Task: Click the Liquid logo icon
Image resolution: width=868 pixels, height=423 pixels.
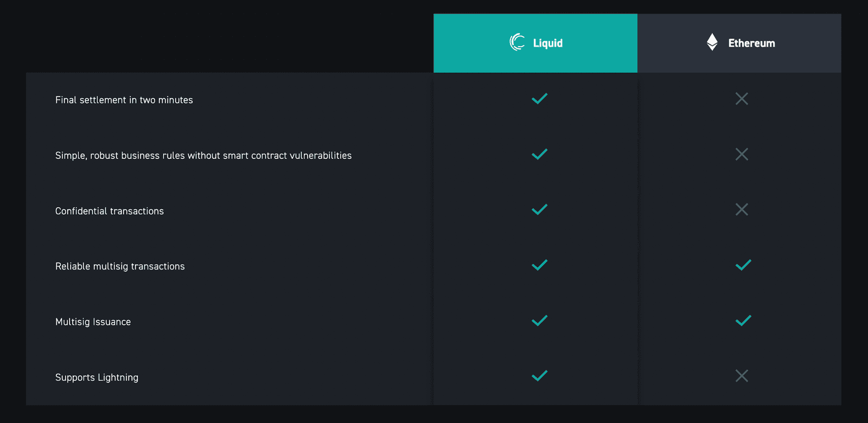Action: click(517, 42)
